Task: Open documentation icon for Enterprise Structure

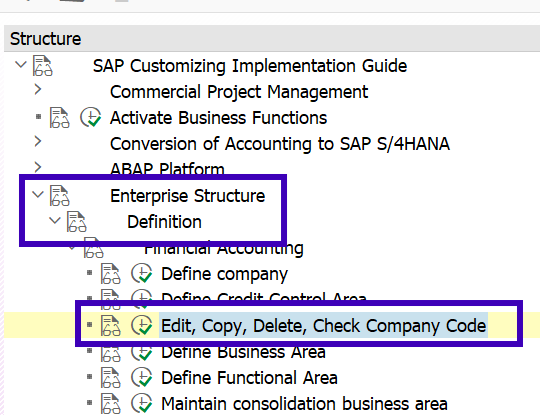Action: click(60, 195)
